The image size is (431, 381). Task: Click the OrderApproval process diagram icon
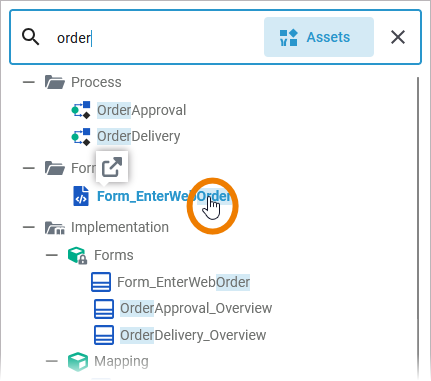[81, 110]
